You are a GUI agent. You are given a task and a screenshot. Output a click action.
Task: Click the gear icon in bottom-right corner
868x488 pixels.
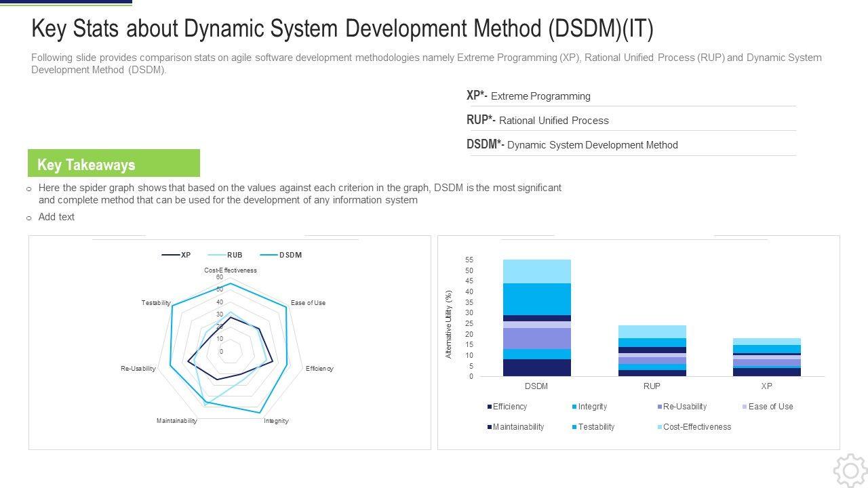(x=850, y=471)
